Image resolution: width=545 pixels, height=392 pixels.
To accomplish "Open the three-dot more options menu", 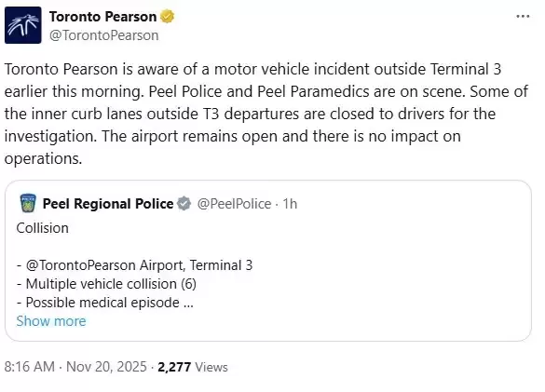I will click(523, 17).
